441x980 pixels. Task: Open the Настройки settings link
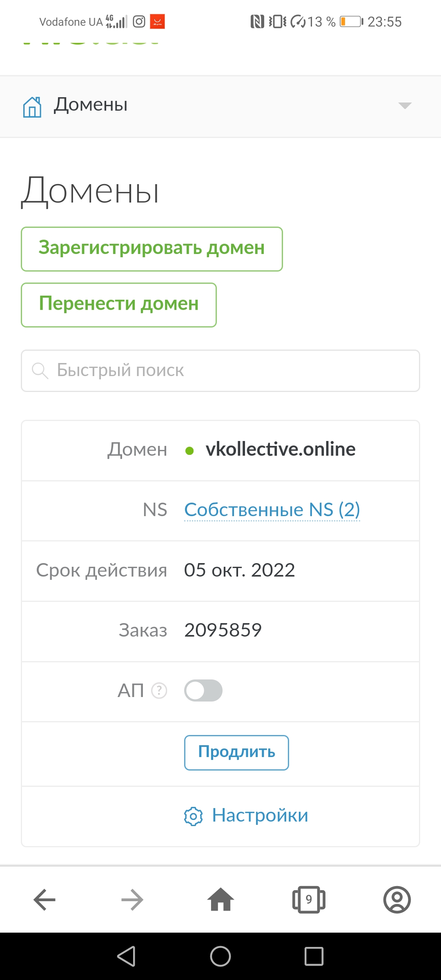click(x=260, y=815)
